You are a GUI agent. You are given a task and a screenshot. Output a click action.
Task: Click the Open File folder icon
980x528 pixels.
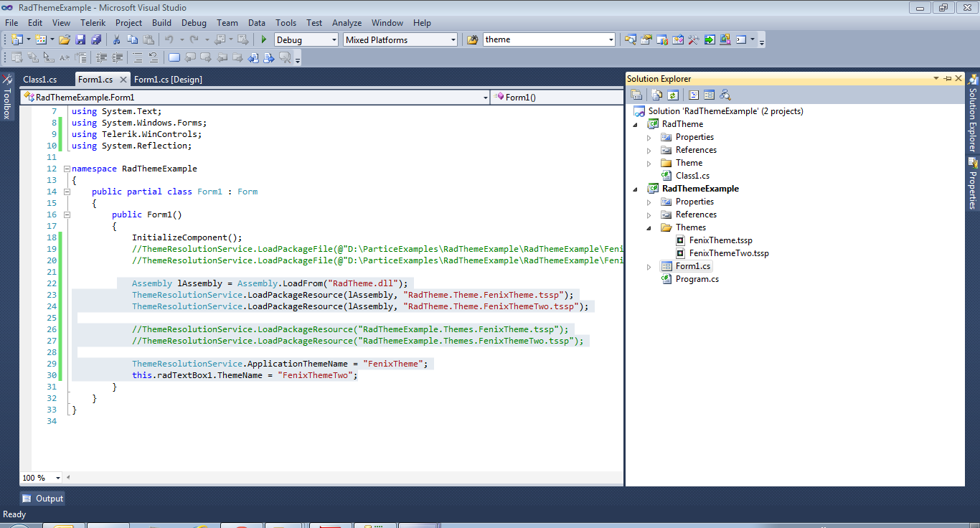tap(65, 40)
